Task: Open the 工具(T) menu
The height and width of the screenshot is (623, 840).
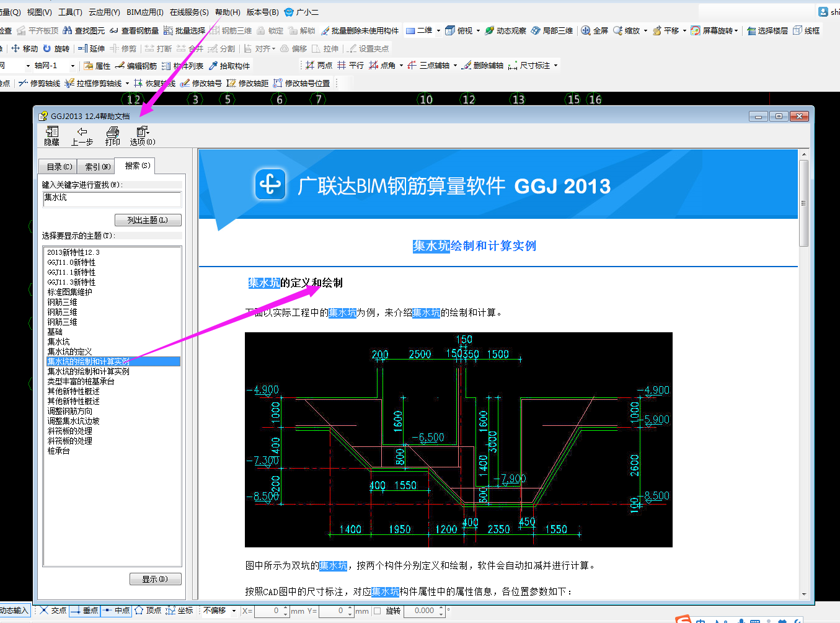Action: (x=70, y=12)
